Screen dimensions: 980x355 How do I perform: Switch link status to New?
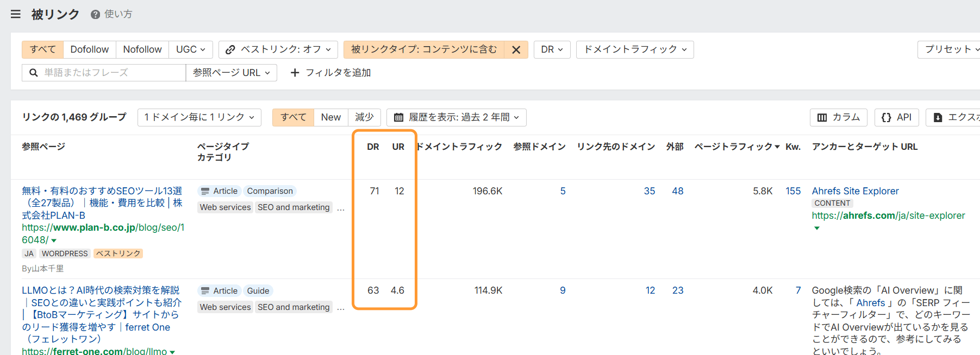click(330, 117)
